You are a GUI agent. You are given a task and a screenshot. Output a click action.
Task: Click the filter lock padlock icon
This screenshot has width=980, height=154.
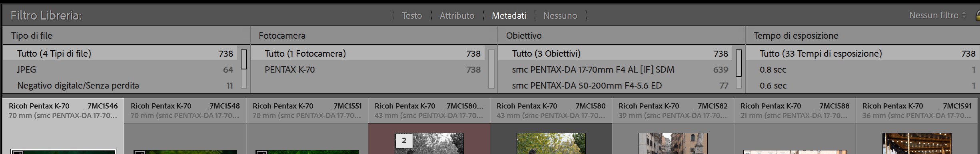click(977, 16)
